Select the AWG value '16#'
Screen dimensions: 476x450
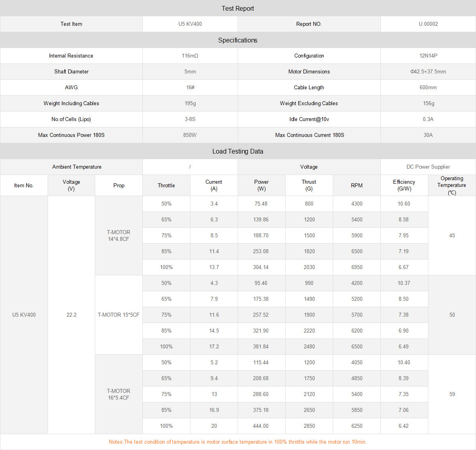[x=190, y=87]
